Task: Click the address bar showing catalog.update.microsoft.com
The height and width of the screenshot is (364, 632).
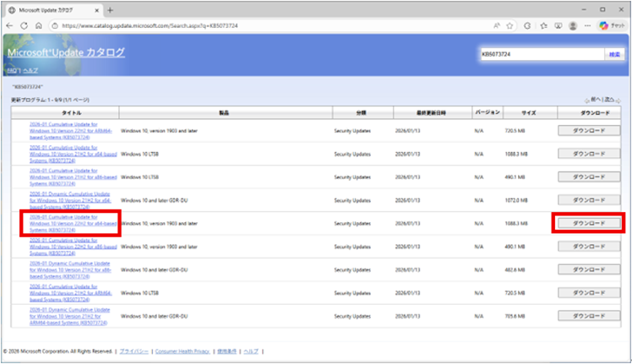Action: (253, 25)
